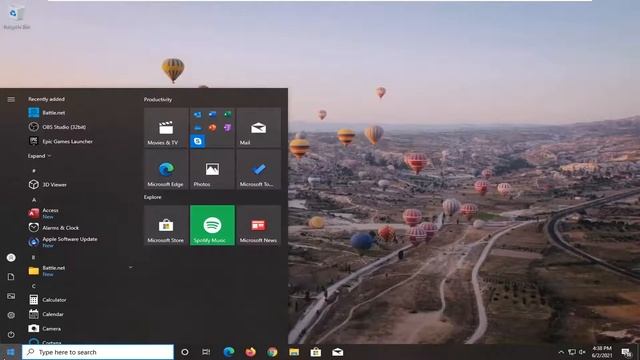Open Settings gear in Start sidebar
Screen dimensions: 640x360
pyautogui.click(x=11, y=315)
